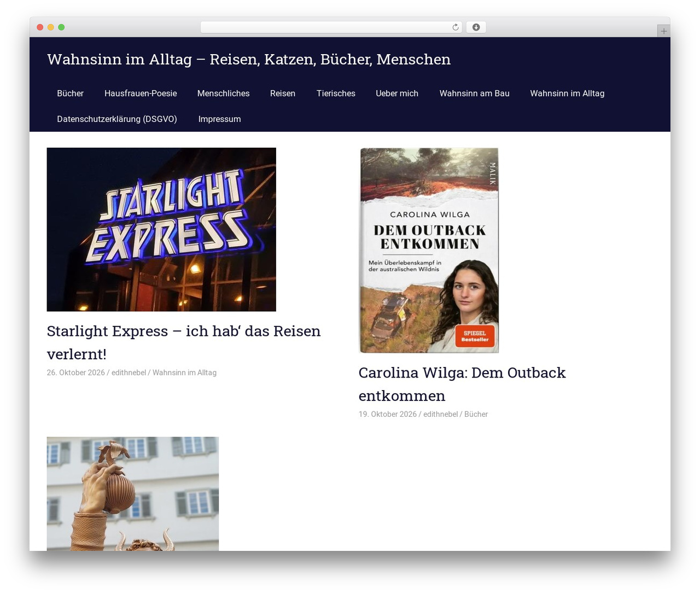700x593 pixels.
Task: Select Wahnsinn am Bau menu item
Action: tap(474, 94)
